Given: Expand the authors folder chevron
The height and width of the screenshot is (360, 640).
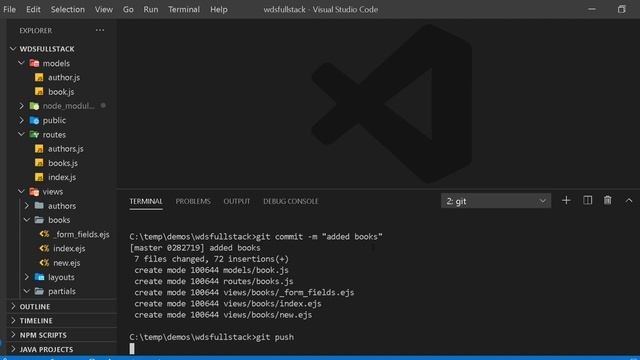Looking at the screenshot, I should point(27,206).
